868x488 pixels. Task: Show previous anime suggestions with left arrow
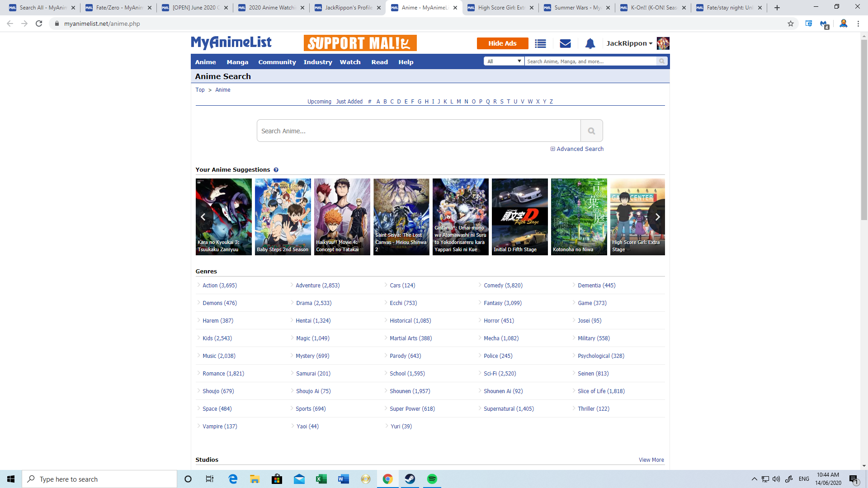coord(203,217)
